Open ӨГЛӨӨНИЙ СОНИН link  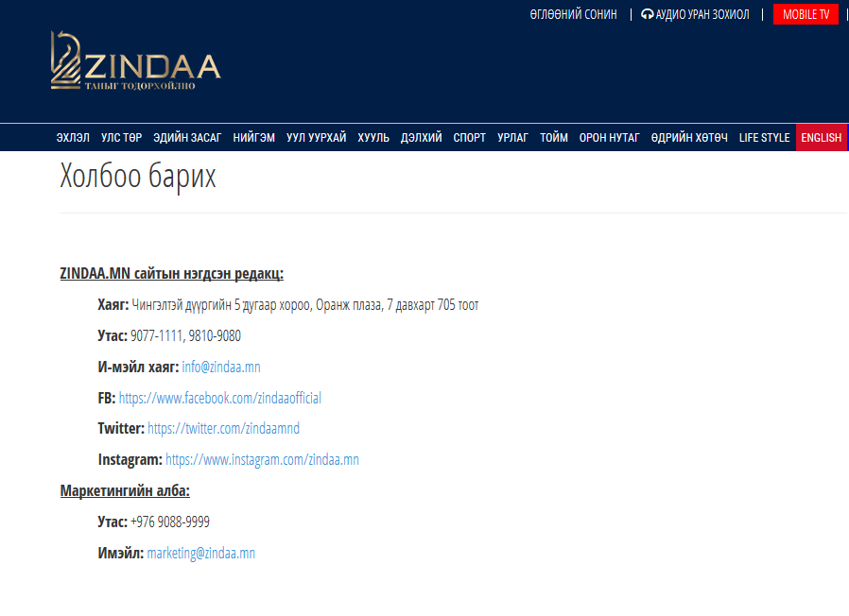(x=573, y=14)
